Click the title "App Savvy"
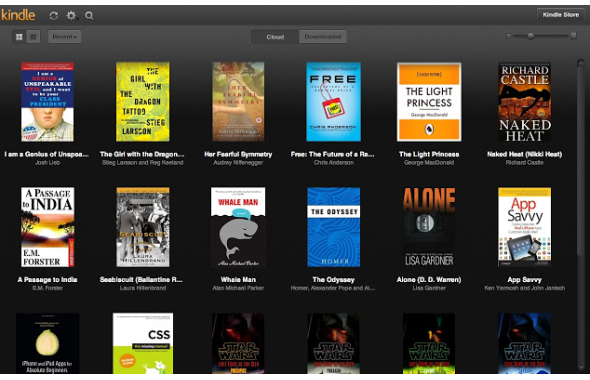The height and width of the screenshot is (380, 590). 525,280
